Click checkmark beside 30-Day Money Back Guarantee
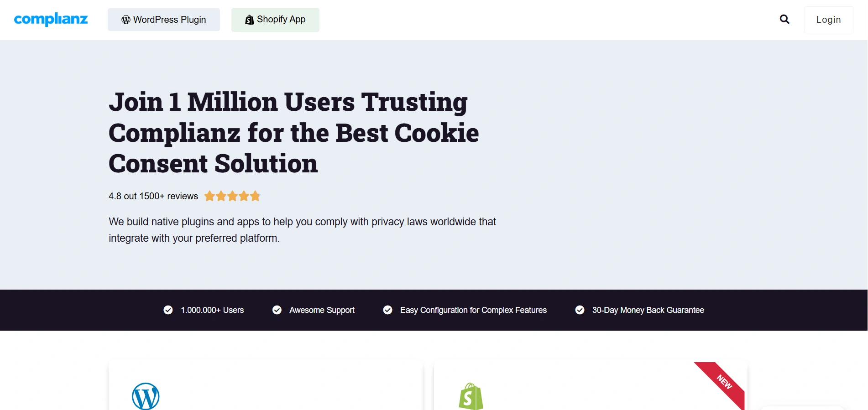Viewport: 868px width, 410px height. pyautogui.click(x=580, y=310)
